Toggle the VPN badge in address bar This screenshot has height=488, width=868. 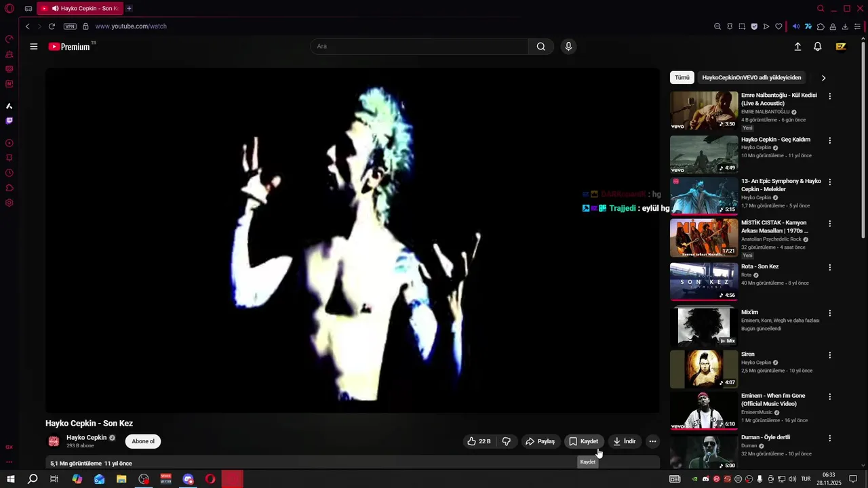tap(70, 26)
